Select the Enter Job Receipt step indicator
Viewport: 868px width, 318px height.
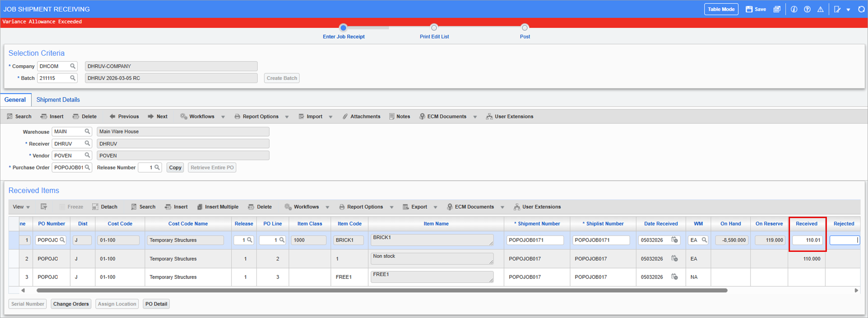tap(343, 28)
